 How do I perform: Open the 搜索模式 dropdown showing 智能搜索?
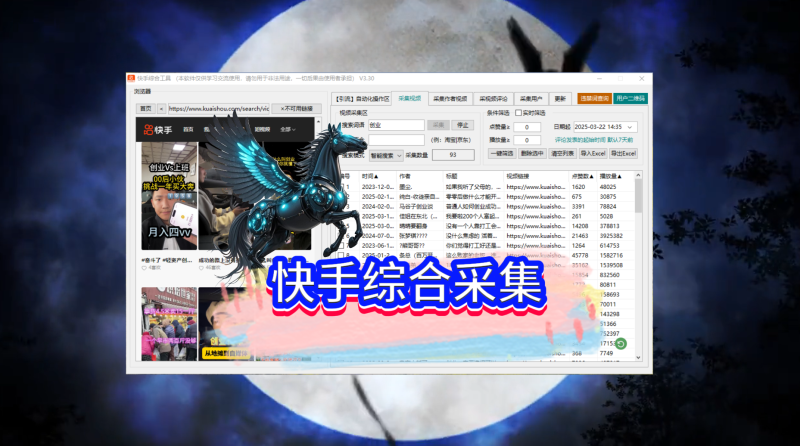click(x=386, y=155)
